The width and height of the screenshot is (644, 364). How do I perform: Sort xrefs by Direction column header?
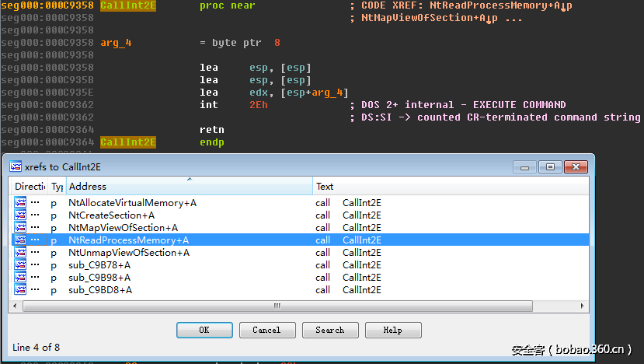[x=30, y=187]
